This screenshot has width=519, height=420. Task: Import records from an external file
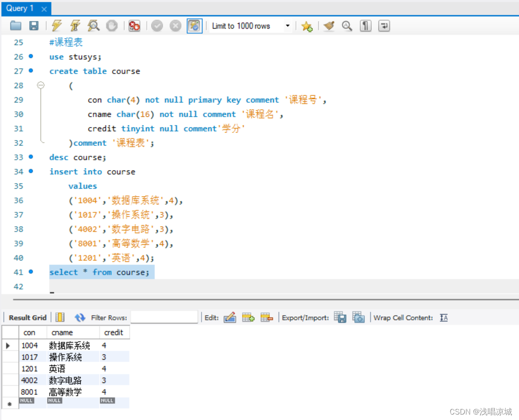coord(359,317)
